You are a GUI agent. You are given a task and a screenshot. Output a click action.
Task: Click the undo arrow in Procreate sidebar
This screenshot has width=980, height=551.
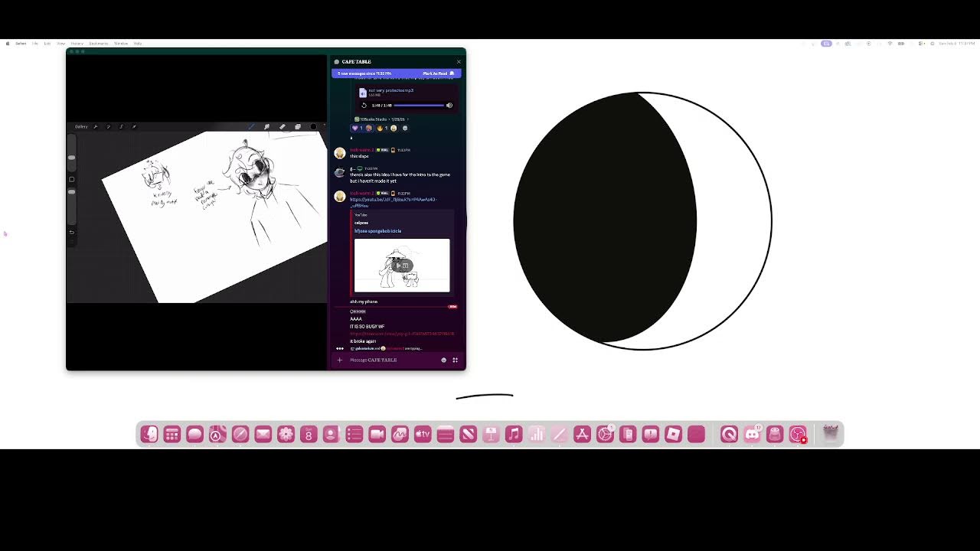pyautogui.click(x=71, y=232)
